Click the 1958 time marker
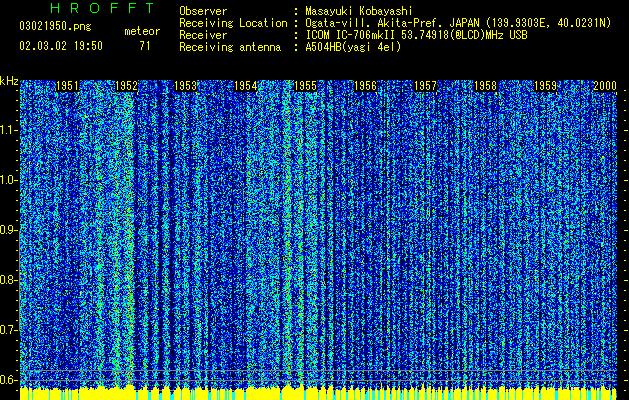 (x=485, y=86)
